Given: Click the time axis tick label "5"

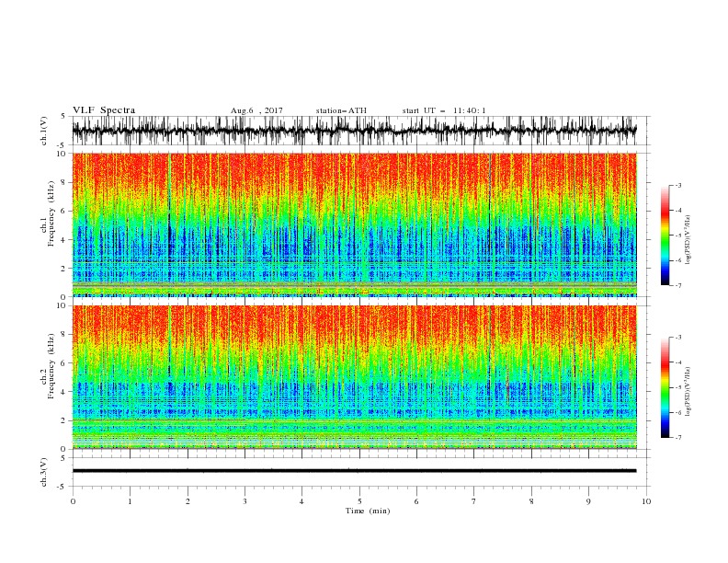Looking at the screenshot, I should pyautogui.click(x=359, y=501).
